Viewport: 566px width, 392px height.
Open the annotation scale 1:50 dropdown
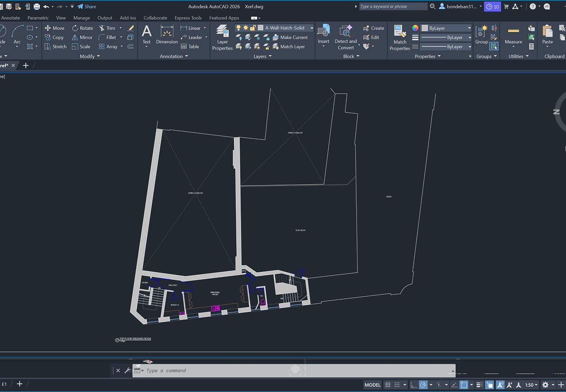click(531, 385)
